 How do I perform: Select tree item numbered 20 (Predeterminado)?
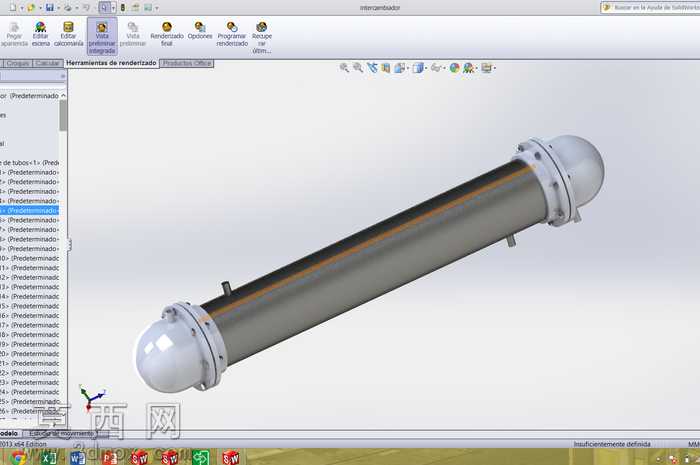(29, 354)
